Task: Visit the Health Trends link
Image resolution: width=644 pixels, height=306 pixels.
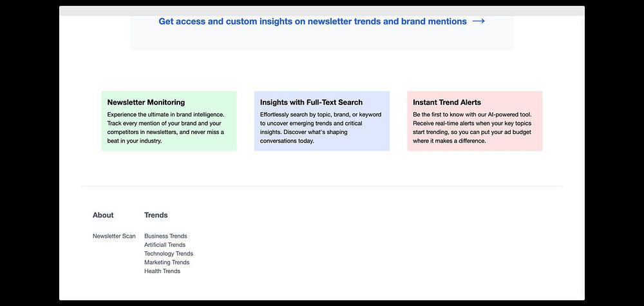Action: tap(162, 271)
